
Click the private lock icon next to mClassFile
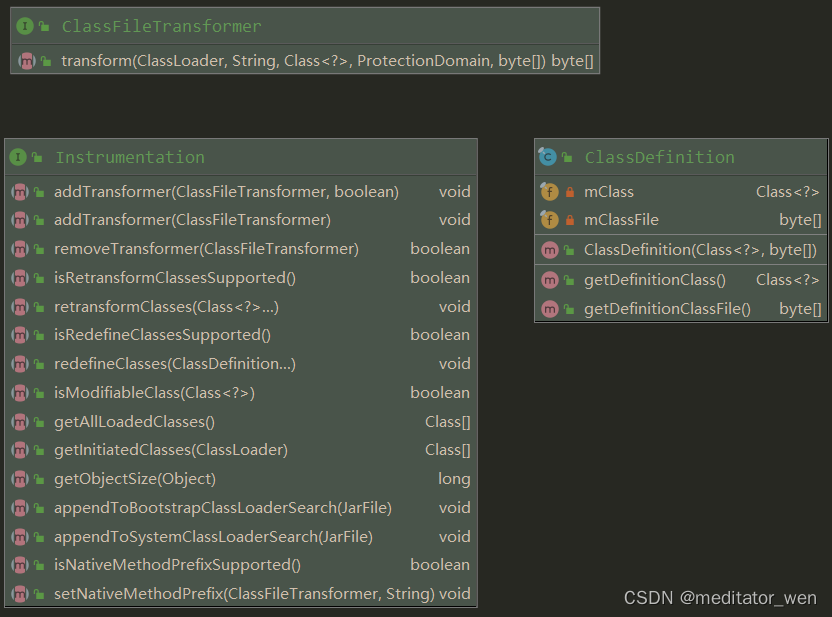pos(570,220)
